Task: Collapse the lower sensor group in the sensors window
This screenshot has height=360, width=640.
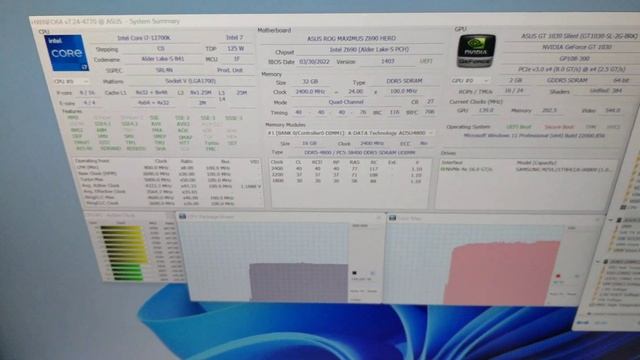Action: click(x=598, y=261)
